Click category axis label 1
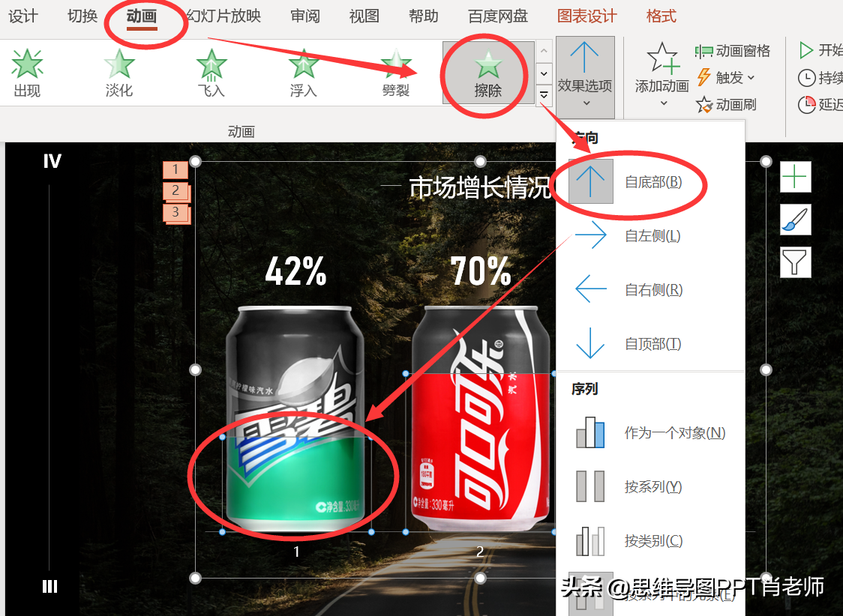Viewport: 843px width, 616px height. [296, 552]
